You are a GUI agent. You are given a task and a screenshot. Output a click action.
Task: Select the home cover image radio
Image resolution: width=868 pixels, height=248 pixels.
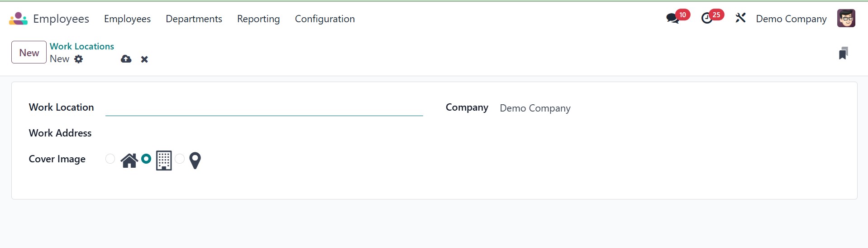click(110, 159)
